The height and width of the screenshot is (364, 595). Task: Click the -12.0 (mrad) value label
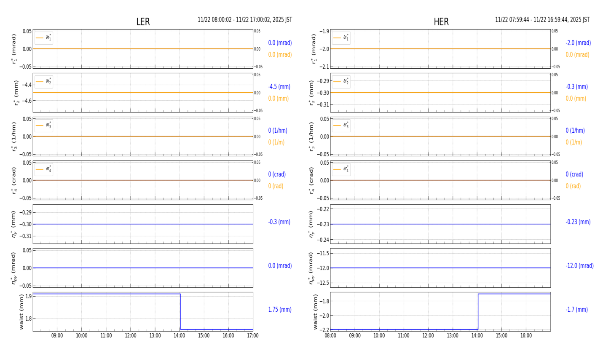click(x=579, y=266)
